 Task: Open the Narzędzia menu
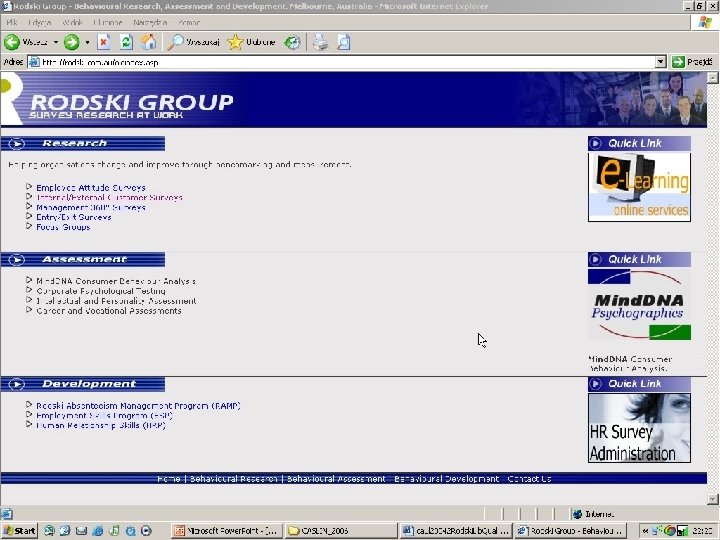tap(150, 22)
